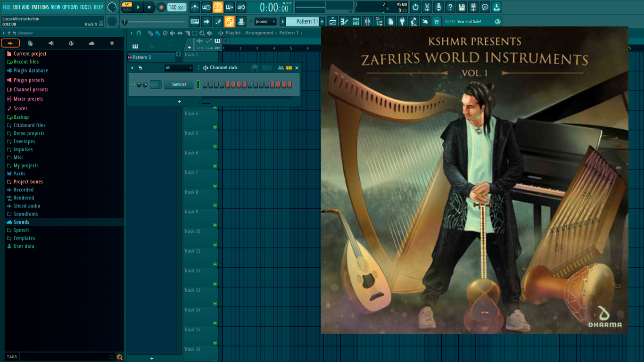This screenshot has width=644, height=362.
Task: Toggle loop recording icon
Action: click(241, 7)
